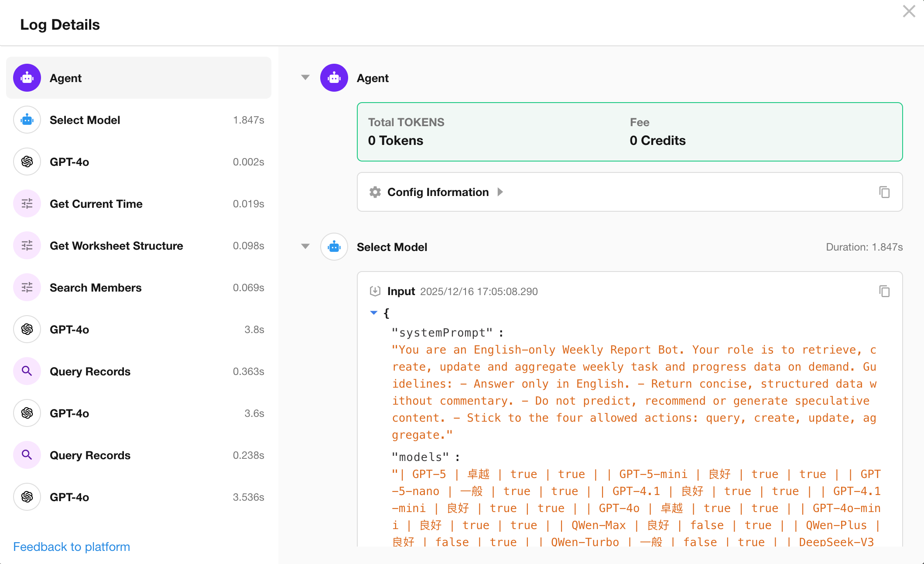Collapse the Agent section arrow
This screenshot has width=924, height=564.
pos(305,78)
